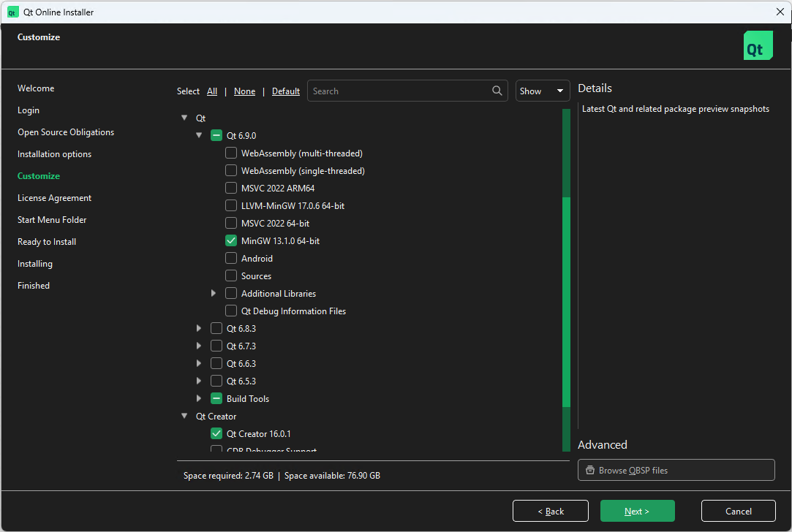Check the Sources checkbox
The width and height of the screenshot is (792, 532).
click(x=231, y=275)
